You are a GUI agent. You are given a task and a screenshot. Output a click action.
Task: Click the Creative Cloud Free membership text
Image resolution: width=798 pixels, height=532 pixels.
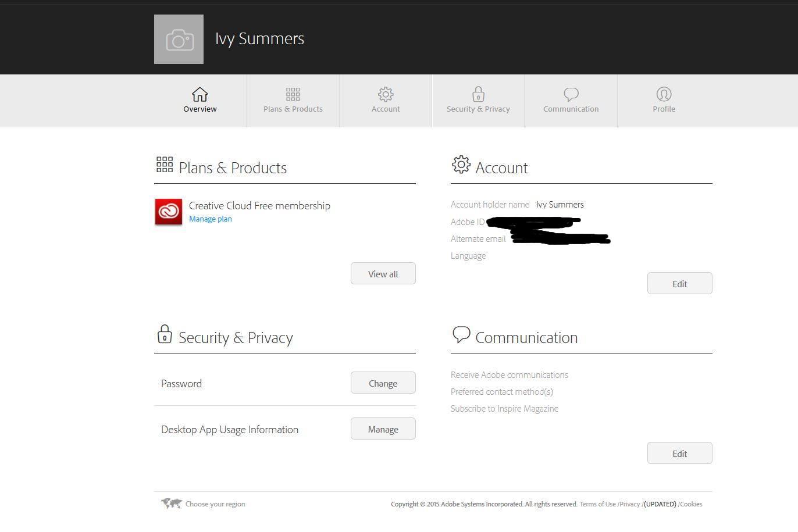point(259,206)
